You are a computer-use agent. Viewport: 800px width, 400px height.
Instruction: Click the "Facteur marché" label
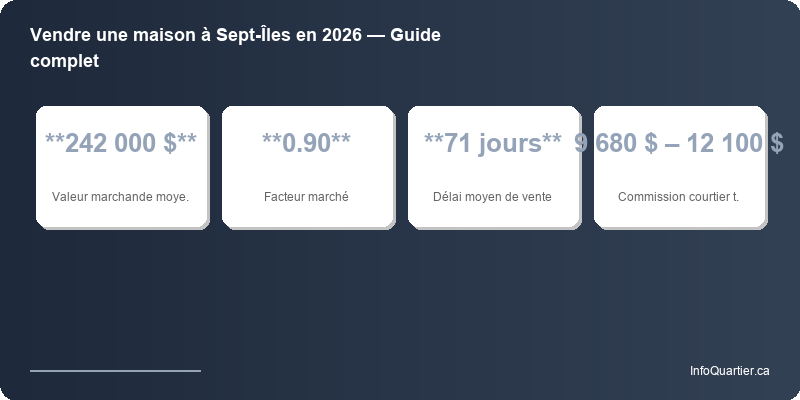click(307, 197)
